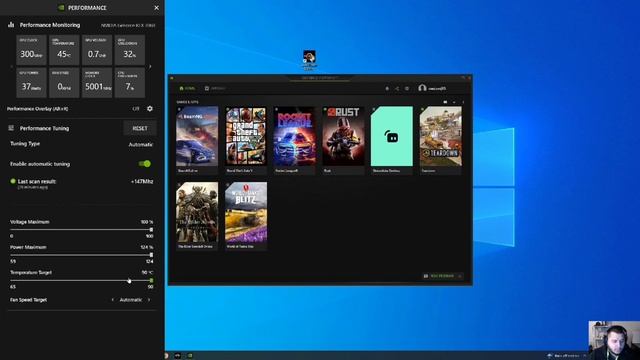Click the notifications bell icon in GeForce Experience
640x360 pixels.
coord(387,88)
